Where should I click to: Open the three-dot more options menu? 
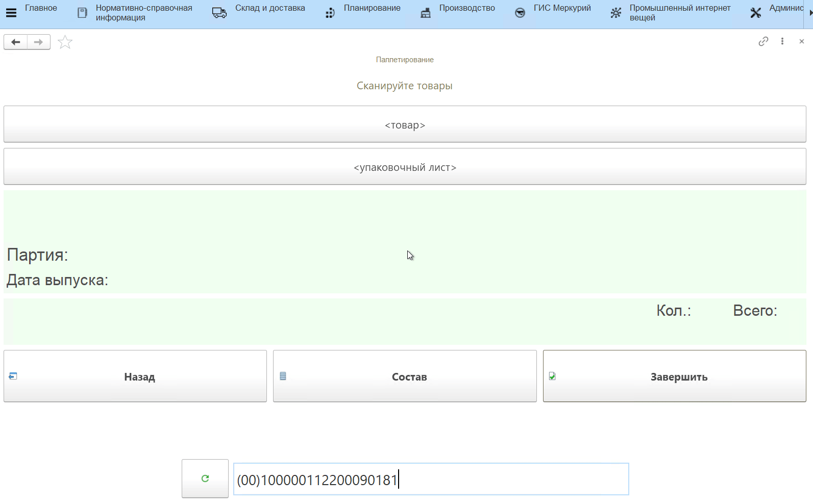[782, 41]
